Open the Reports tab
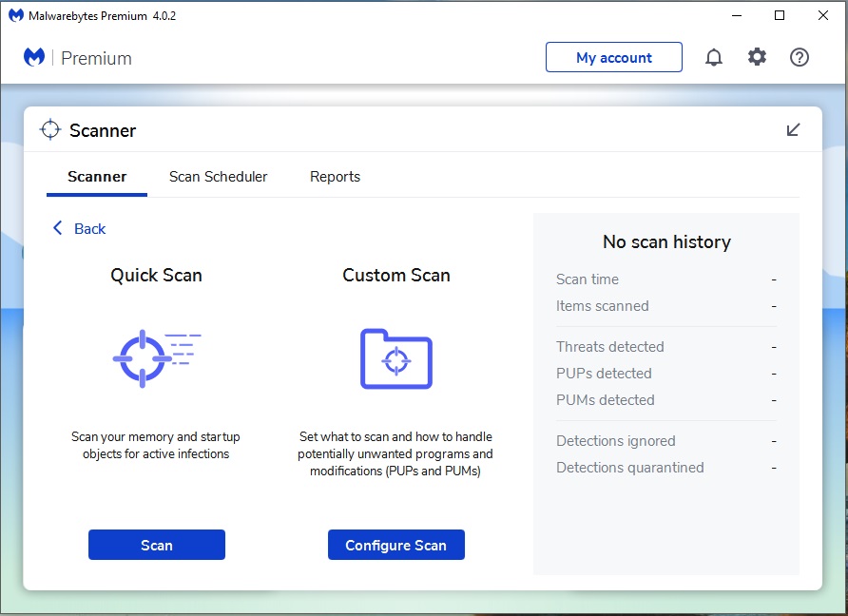 [335, 177]
